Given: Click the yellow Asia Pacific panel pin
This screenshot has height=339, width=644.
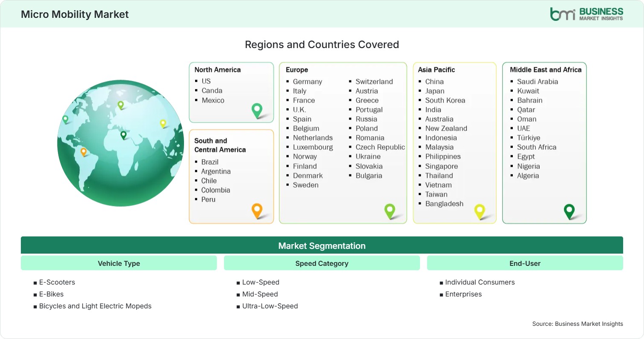Looking at the screenshot, I should [480, 211].
